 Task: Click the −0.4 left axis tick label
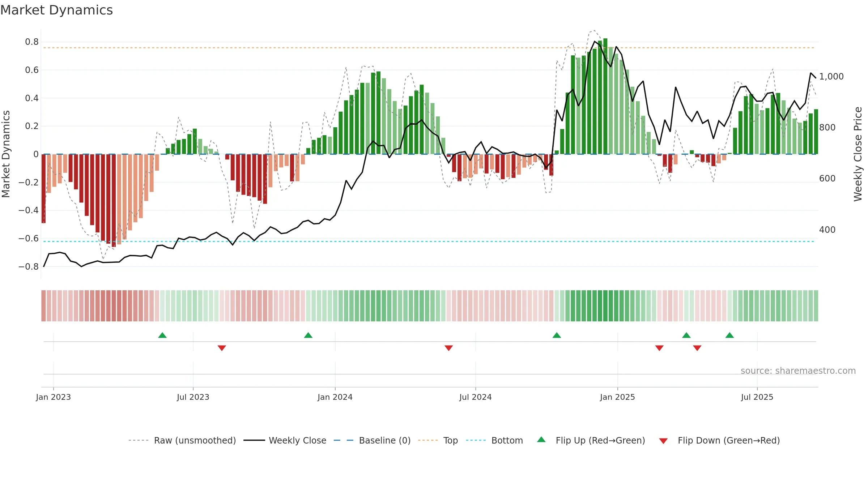29,210
